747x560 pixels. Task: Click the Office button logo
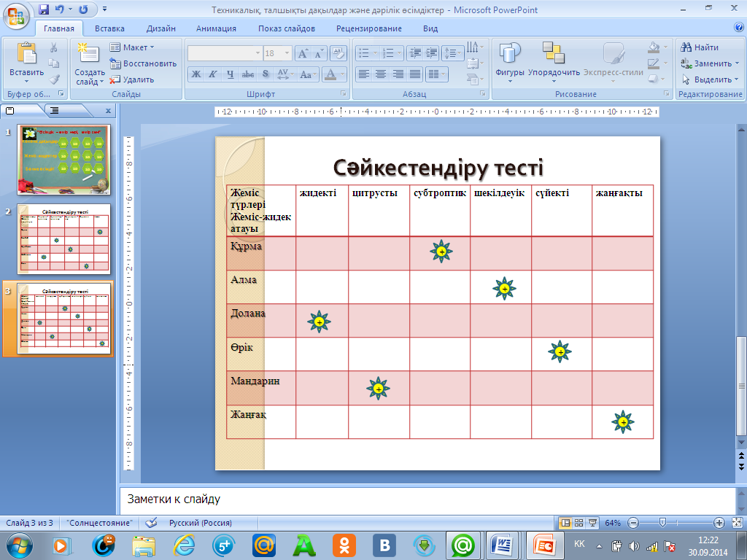pyautogui.click(x=16, y=15)
